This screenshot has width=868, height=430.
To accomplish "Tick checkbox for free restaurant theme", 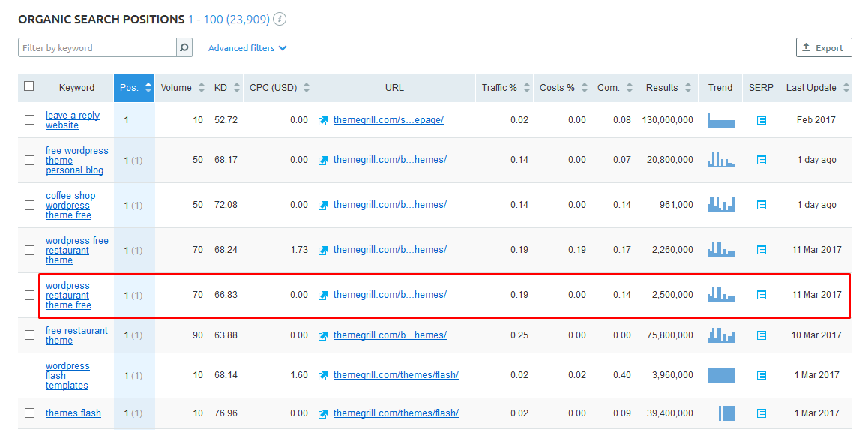I will pyautogui.click(x=29, y=335).
